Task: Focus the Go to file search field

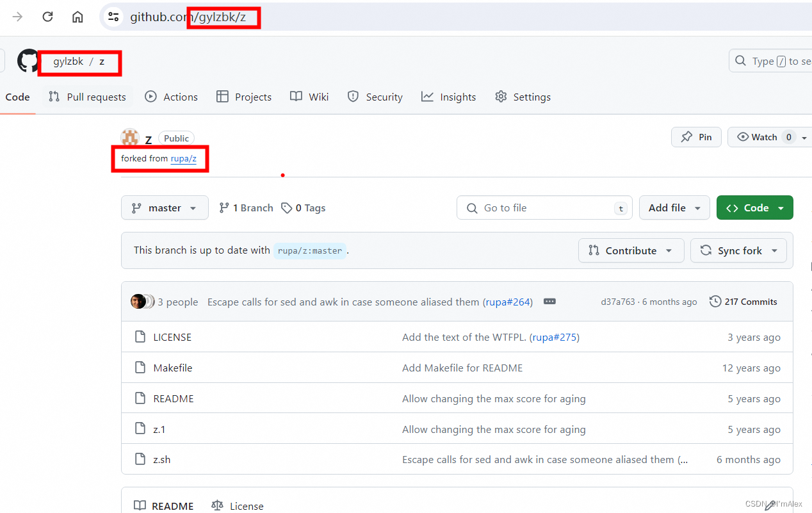Action: [544, 208]
